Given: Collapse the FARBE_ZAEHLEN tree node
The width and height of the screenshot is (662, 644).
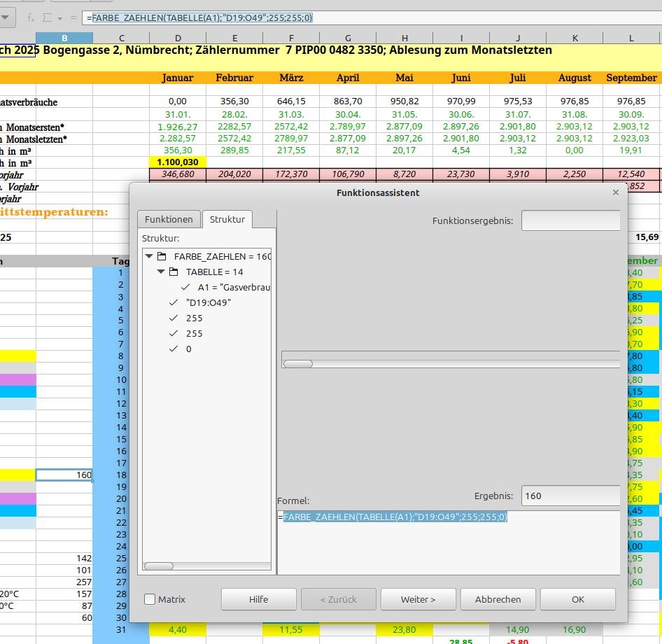Looking at the screenshot, I should point(148,257).
